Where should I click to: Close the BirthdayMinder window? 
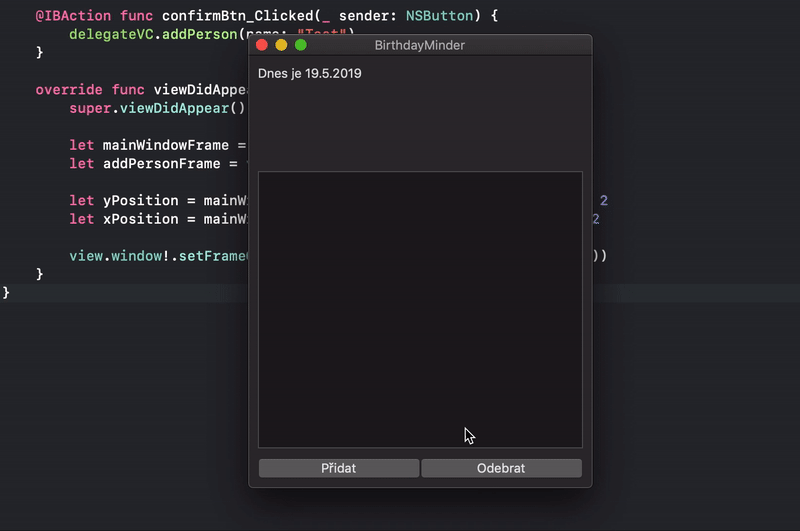(x=262, y=45)
